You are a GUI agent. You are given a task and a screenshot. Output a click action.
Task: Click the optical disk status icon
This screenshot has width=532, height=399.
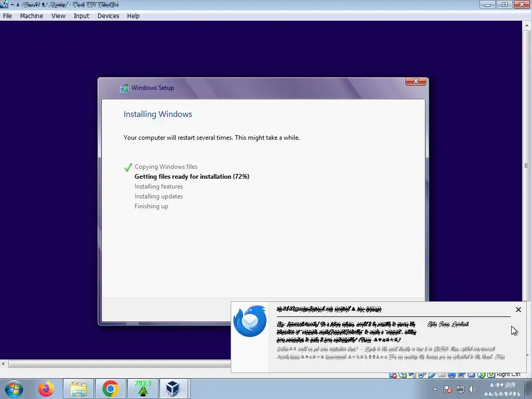[x=403, y=375]
